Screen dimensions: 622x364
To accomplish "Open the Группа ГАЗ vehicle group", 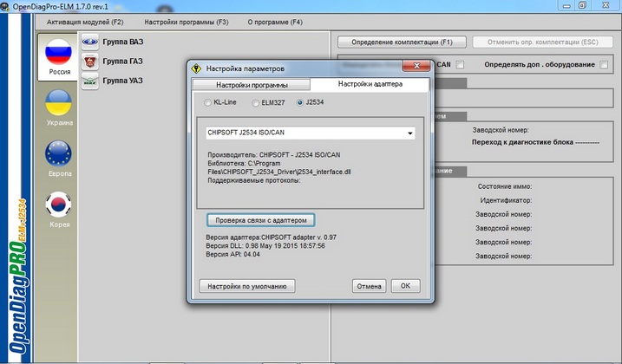I will [121, 61].
